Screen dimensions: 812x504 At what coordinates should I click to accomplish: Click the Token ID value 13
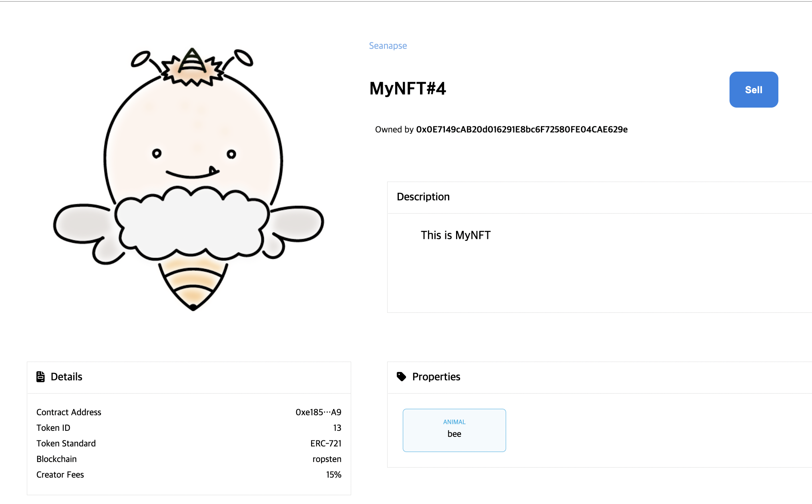point(337,428)
